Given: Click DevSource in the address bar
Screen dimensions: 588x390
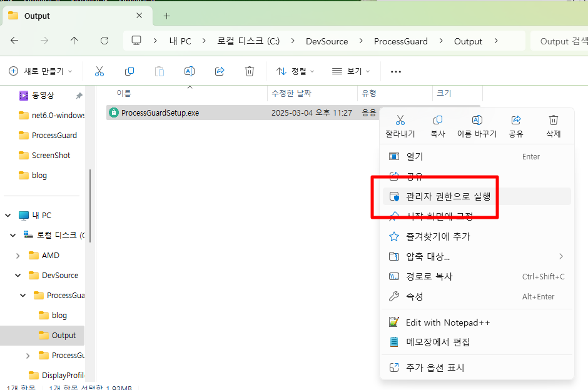Looking at the screenshot, I should pos(327,41).
